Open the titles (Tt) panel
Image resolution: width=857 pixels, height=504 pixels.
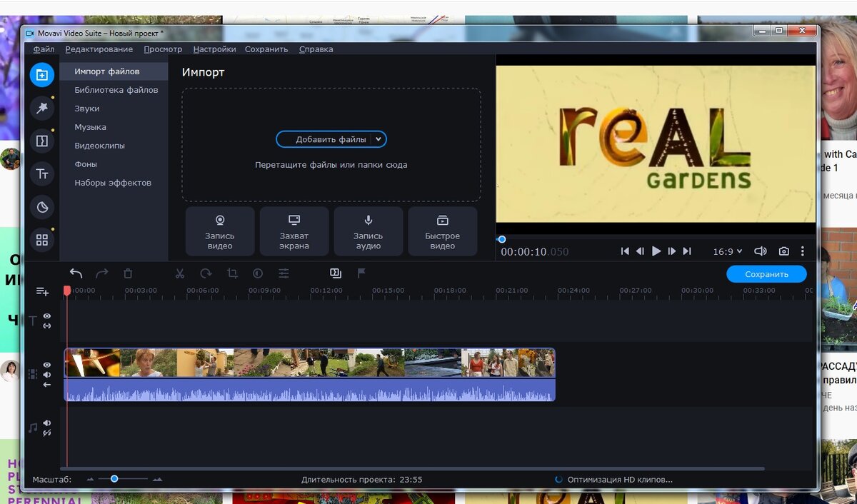pyautogui.click(x=42, y=174)
